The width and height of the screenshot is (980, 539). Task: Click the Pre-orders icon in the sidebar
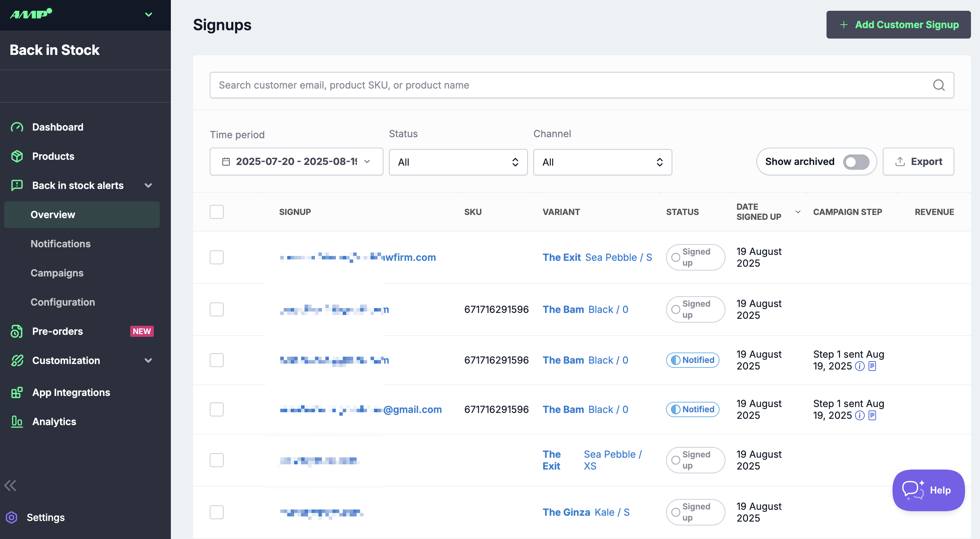17,331
